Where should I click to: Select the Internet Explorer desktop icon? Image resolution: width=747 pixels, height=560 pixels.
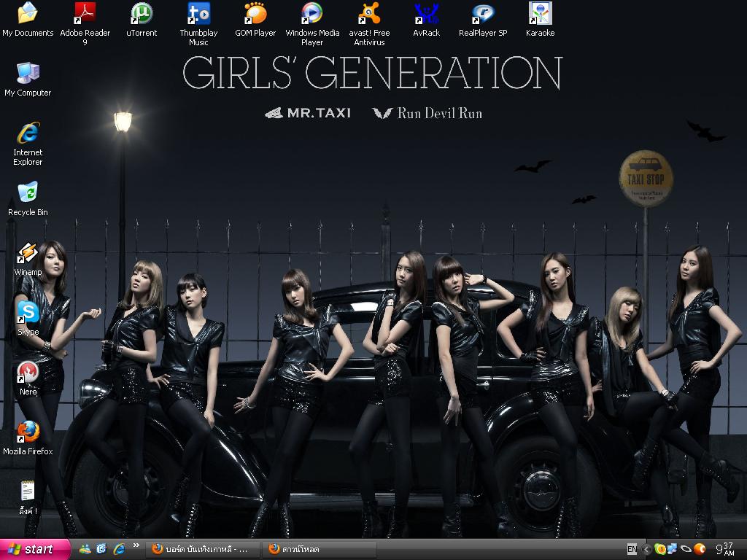28,144
